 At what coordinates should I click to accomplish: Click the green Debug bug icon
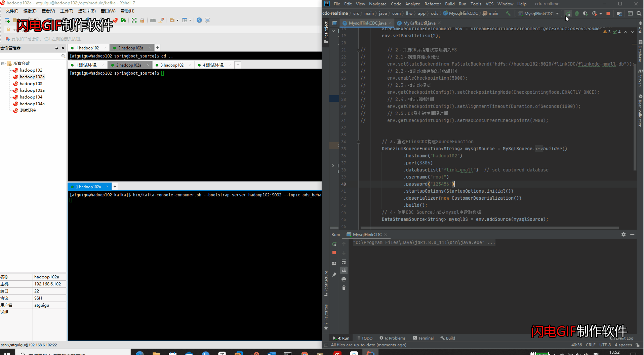tap(577, 13)
